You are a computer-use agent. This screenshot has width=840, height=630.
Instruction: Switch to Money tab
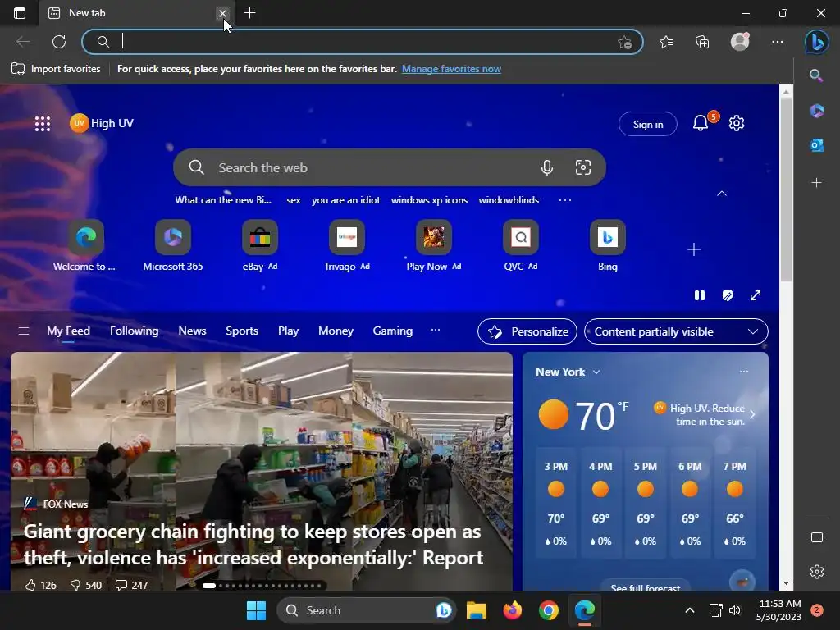point(336,331)
